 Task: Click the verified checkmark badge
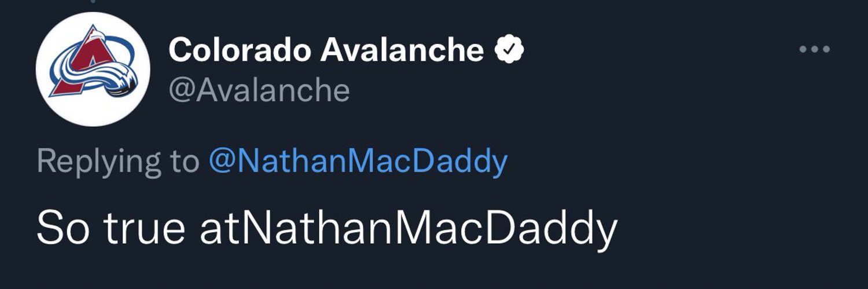pyautogui.click(x=509, y=51)
